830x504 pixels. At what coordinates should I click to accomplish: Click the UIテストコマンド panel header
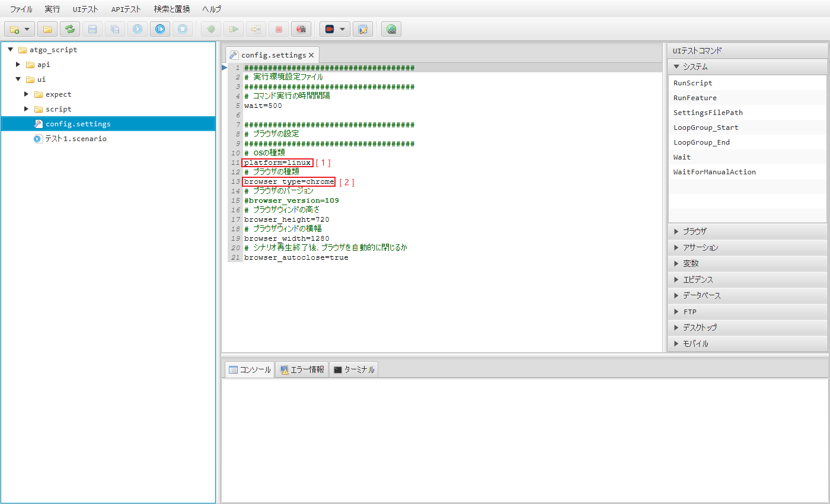747,51
